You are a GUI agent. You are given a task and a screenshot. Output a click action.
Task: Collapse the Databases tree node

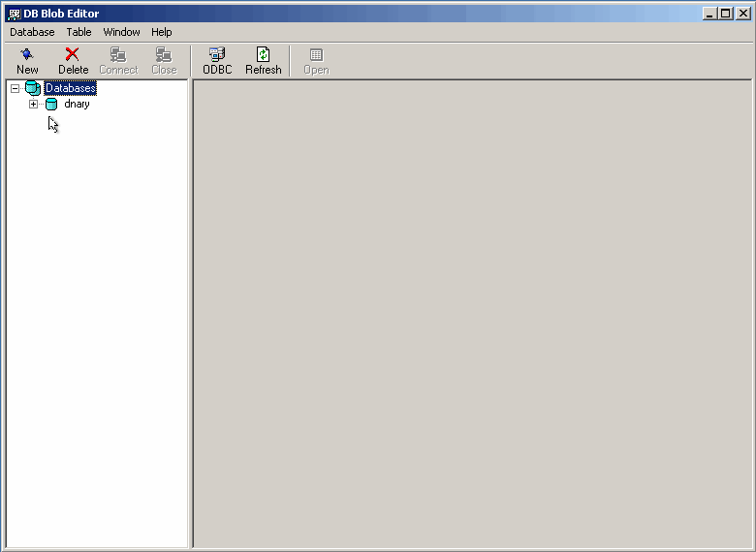15,89
